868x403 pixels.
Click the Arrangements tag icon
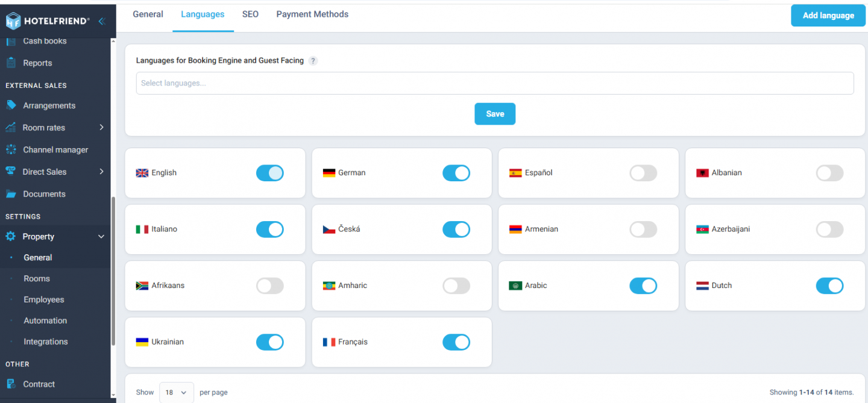11,105
